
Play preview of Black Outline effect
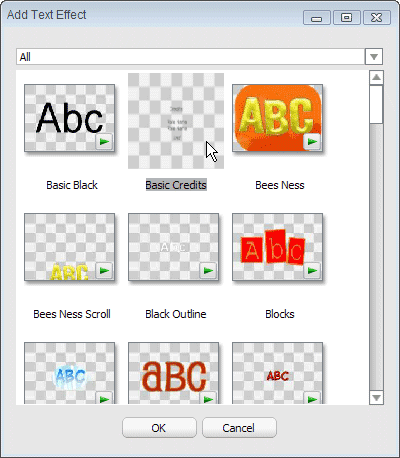pos(208,271)
